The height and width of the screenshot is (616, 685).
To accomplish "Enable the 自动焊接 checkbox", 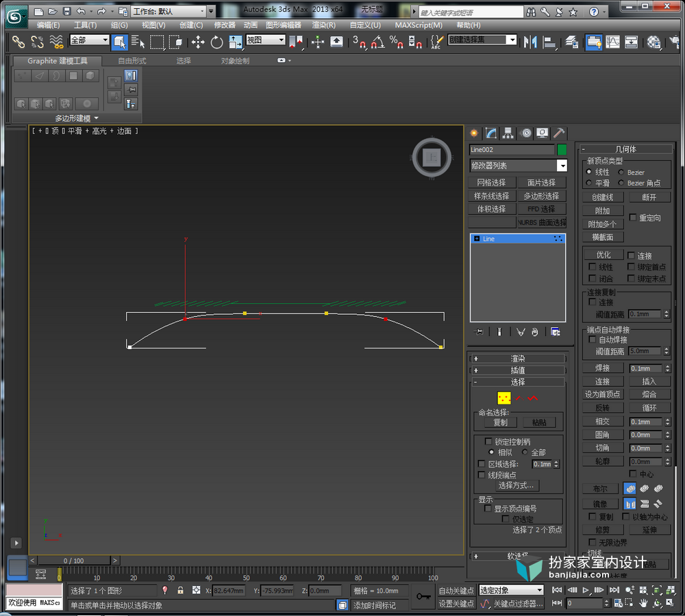I will coord(593,339).
